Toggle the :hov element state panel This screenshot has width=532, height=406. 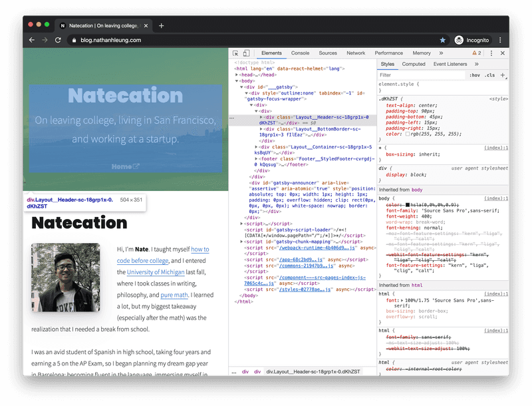475,75
